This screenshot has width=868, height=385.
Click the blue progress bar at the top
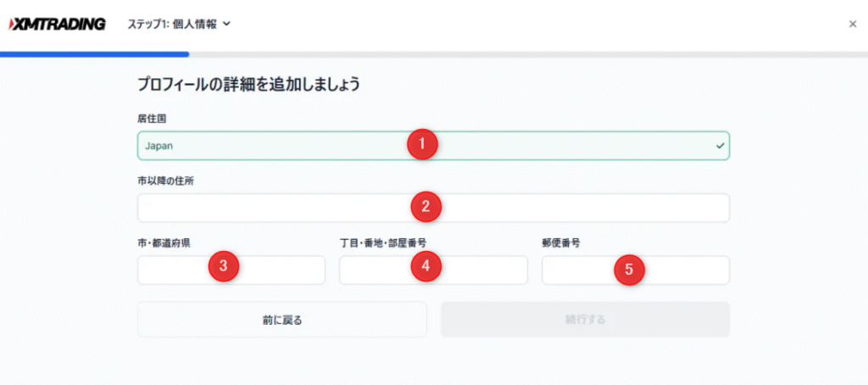click(x=94, y=54)
